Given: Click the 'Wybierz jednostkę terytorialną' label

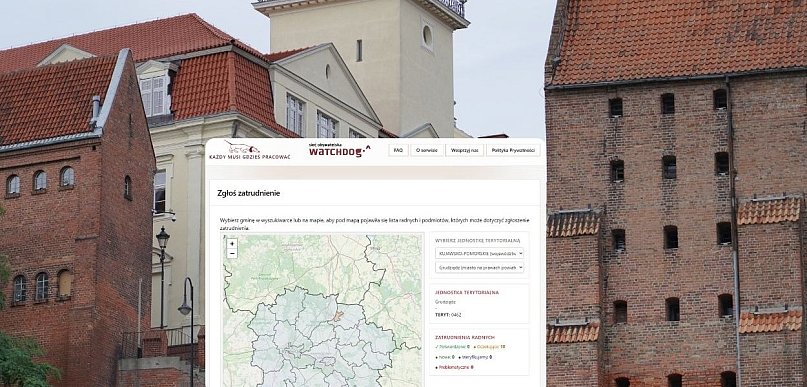Looking at the screenshot, I should (478, 240).
